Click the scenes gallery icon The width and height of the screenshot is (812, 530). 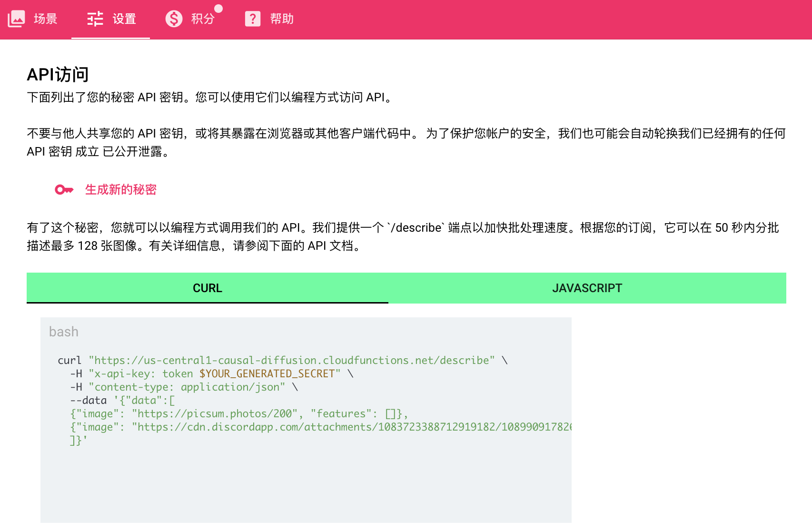click(x=16, y=19)
